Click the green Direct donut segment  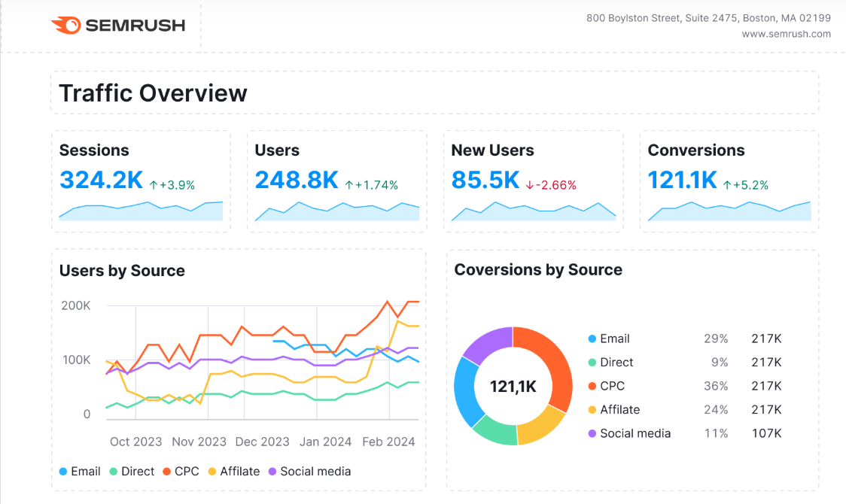[496, 431]
